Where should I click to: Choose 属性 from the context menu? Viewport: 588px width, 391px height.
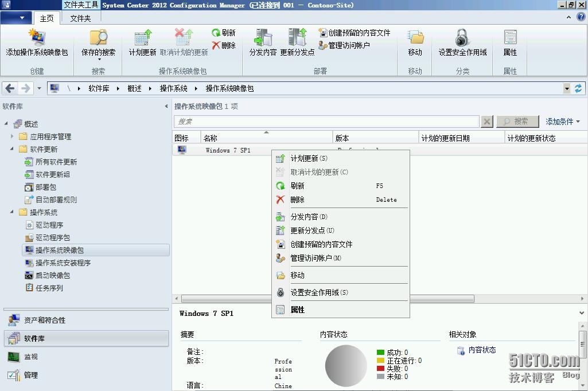(341, 310)
